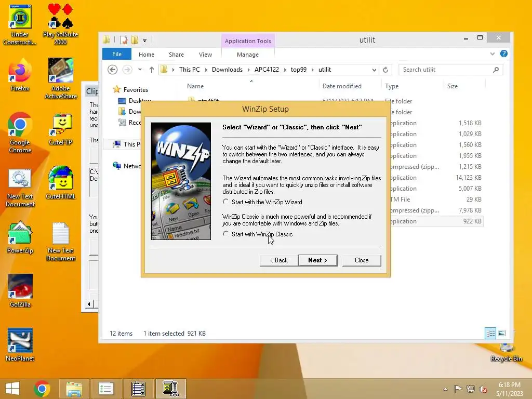Viewport: 532px width, 399px height.
Task: Navigate forward in Explorer
Action: pyautogui.click(x=127, y=70)
